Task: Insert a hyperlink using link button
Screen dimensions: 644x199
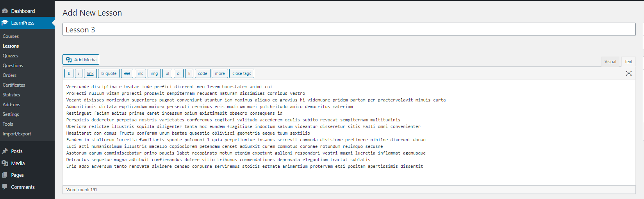Action: click(90, 73)
